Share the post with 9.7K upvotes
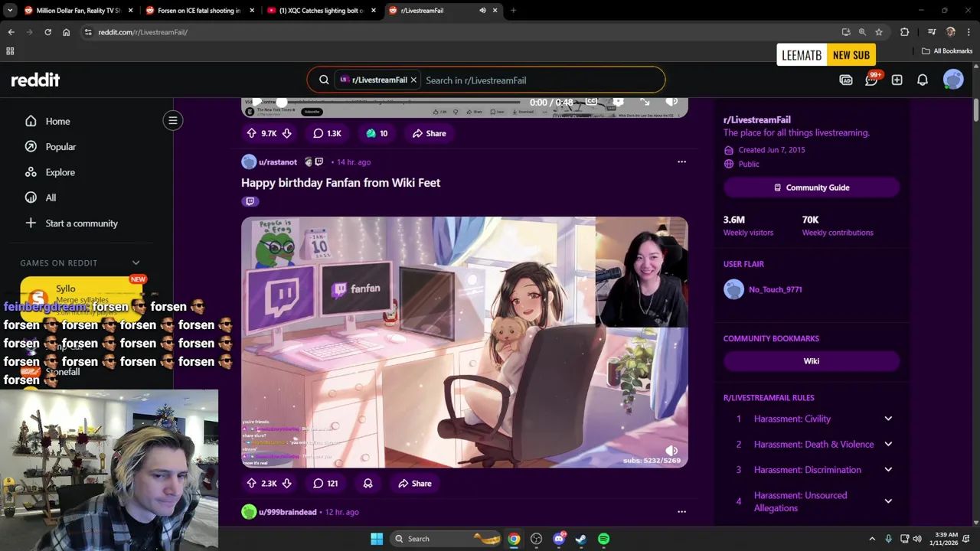 430,133
